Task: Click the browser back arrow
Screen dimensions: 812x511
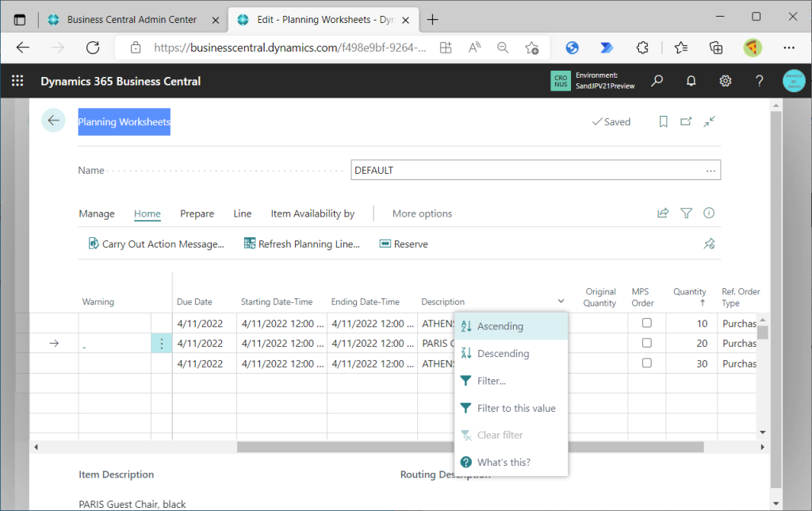Action: [23, 48]
